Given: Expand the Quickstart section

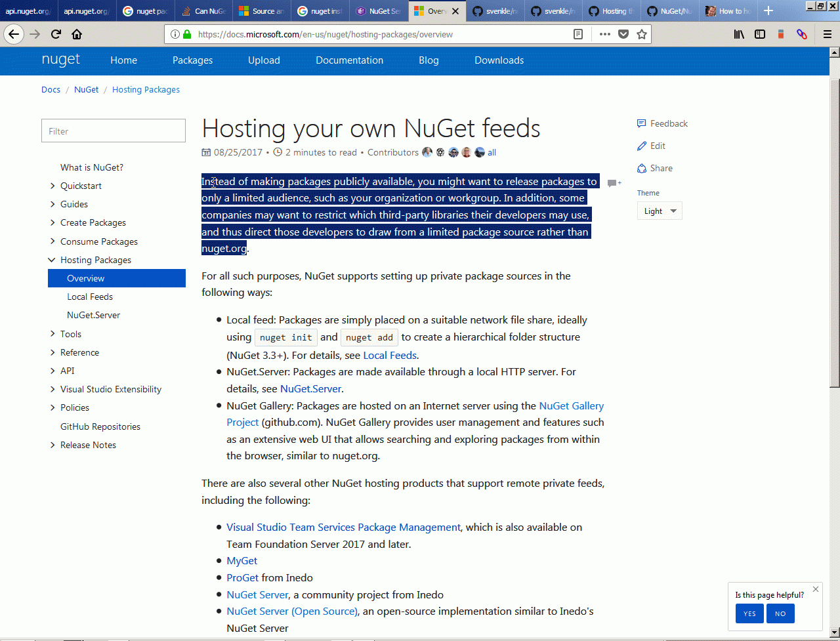Looking at the screenshot, I should 52,186.
